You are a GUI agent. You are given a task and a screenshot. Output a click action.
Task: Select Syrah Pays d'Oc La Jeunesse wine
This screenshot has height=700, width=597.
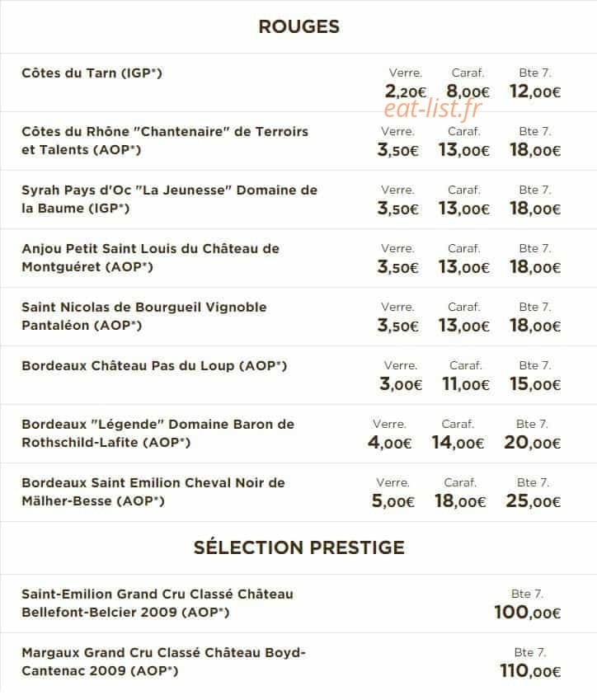click(x=169, y=199)
